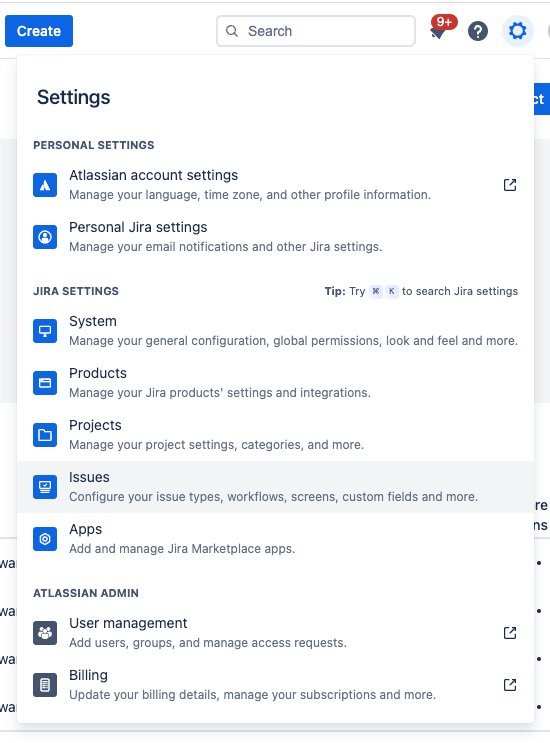Select Apps to manage Marketplace apps
550x743 pixels.
pos(275,539)
